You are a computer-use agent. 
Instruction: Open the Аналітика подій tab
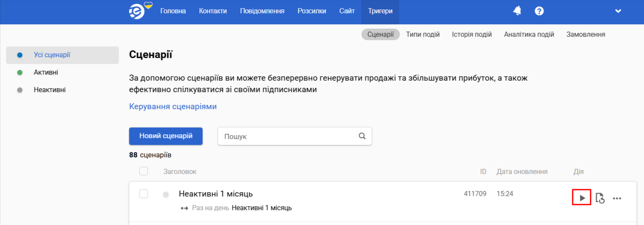click(x=529, y=35)
